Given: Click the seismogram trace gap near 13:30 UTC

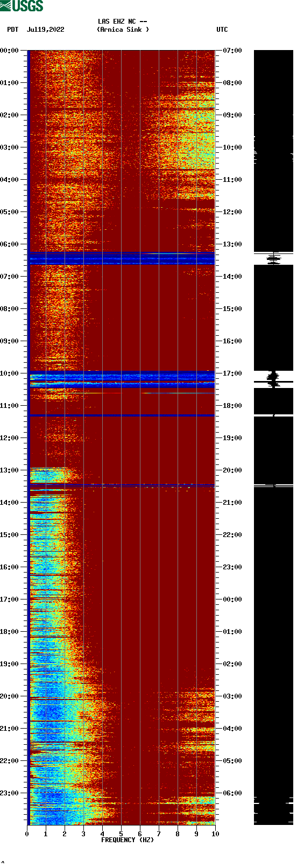Looking at the screenshot, I should [273, 258].
